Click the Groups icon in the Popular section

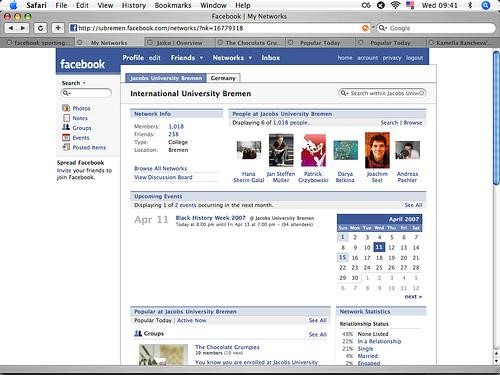[138, 333]
